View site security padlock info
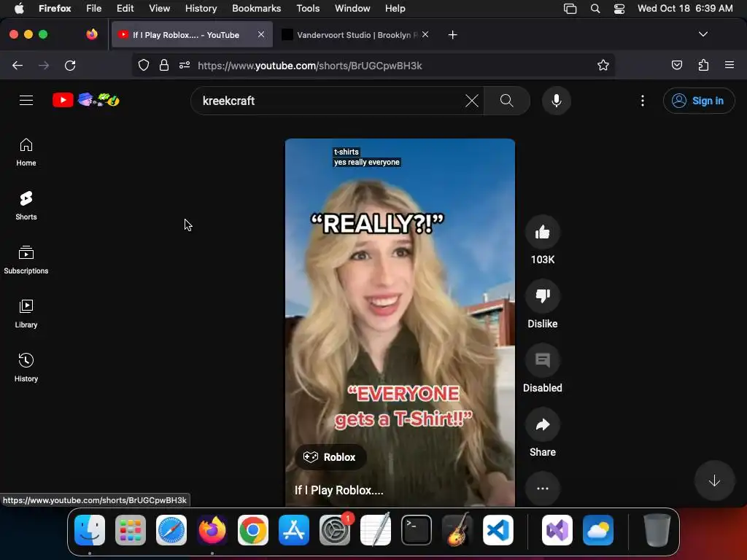This screenshot has height=560, width=747. [164, 65]
